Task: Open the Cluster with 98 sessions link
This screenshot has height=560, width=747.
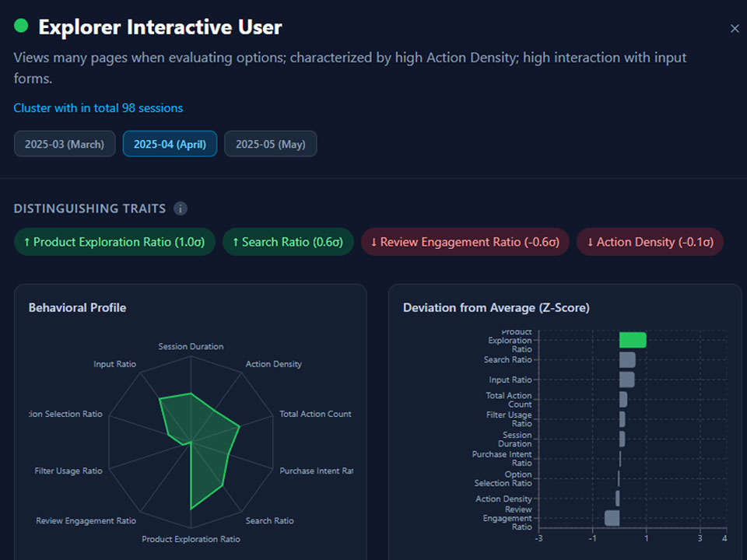Action: pos(98,108)
